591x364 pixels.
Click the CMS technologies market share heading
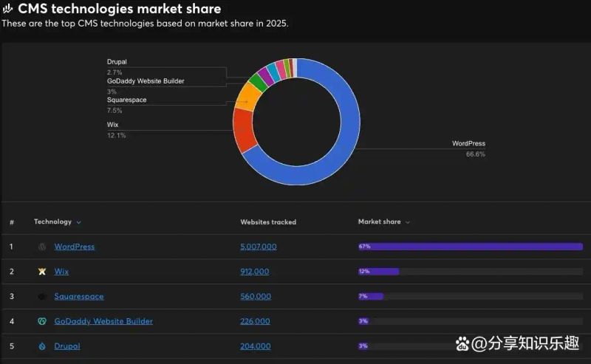(120, 9)
